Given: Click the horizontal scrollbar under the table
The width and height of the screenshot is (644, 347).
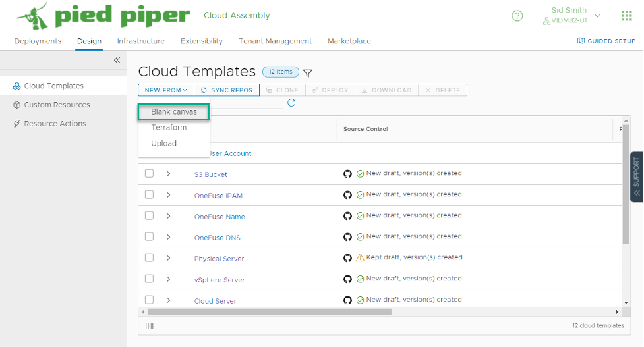Looking at the screenshot, I should click(270, 312).
